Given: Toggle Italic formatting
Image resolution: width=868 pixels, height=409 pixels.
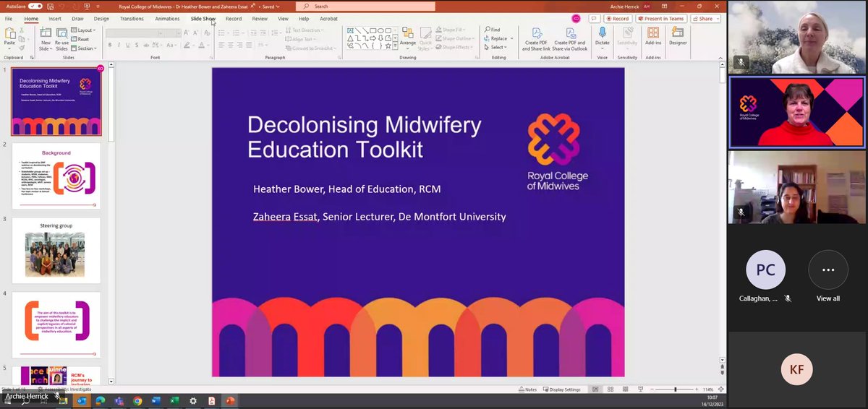Looking at the screenshot, I should (119, 45).
